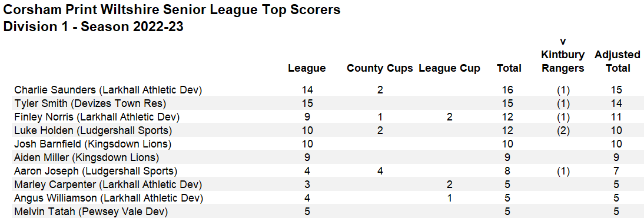Click Finley Norris player name cell

point(97,117)
